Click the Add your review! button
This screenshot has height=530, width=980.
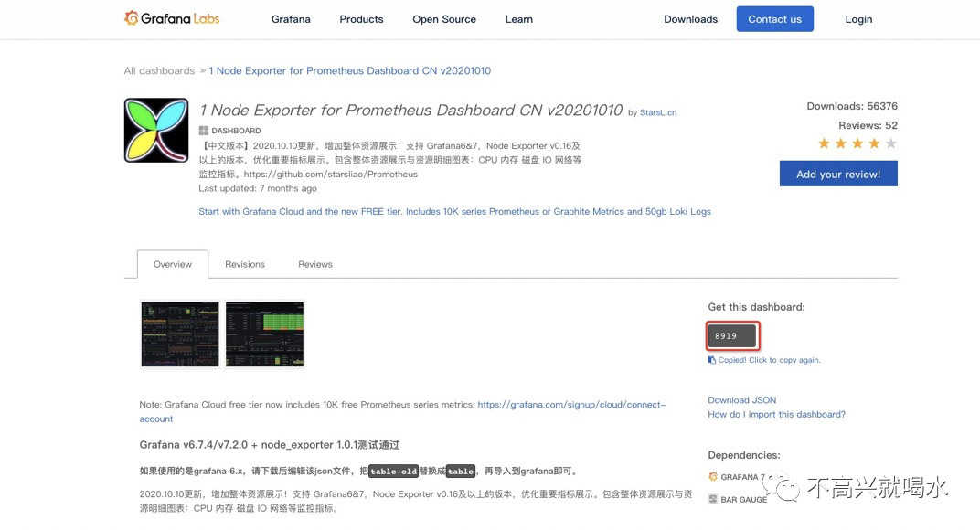tap(838, 174)
